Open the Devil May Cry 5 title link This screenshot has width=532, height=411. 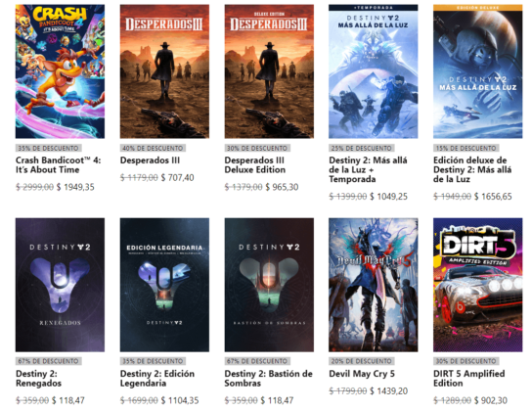click(x=362, y=374)
